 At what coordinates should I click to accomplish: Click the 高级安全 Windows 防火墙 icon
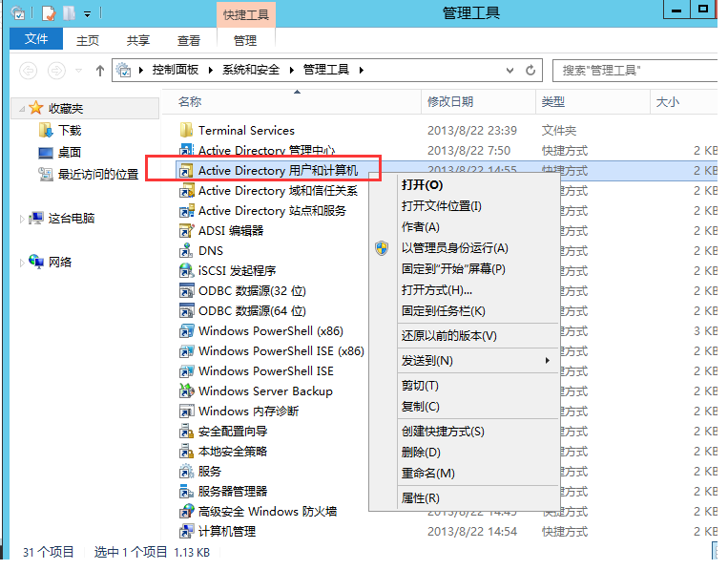[x=186, y=511]
